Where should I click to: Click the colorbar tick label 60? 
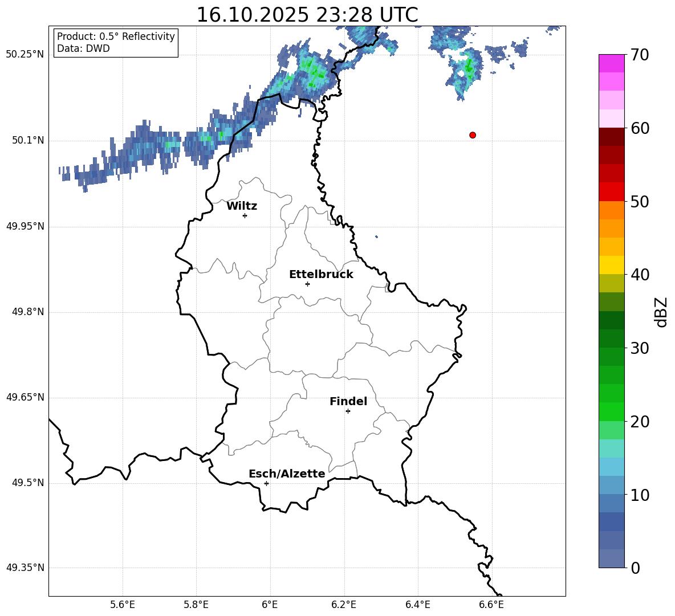[640, 128]
